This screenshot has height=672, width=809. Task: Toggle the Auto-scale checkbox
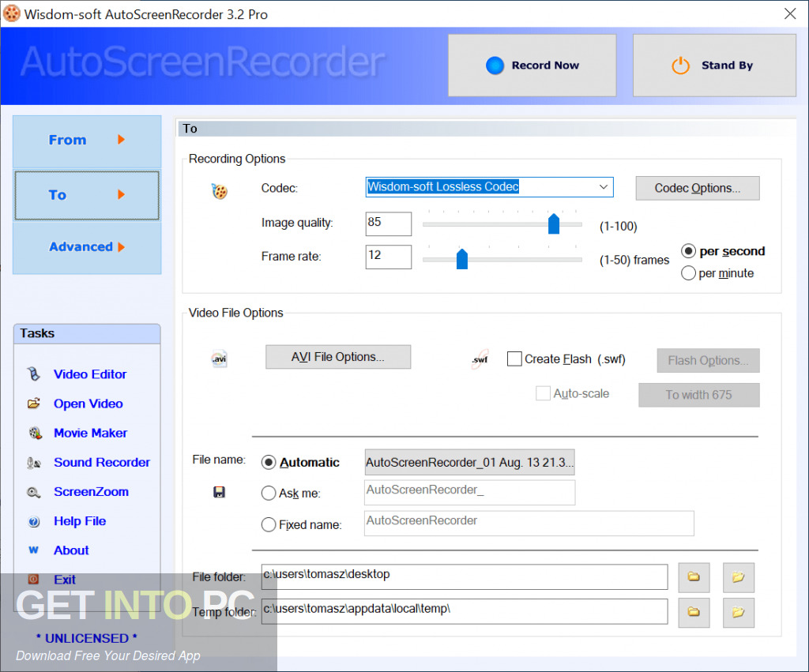[543, 393]
